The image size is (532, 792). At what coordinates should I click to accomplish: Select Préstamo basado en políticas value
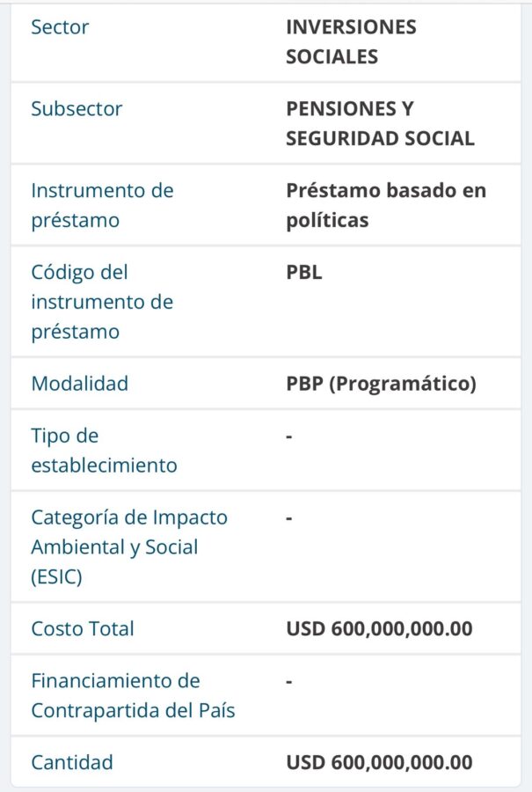(x=386, y=206)
